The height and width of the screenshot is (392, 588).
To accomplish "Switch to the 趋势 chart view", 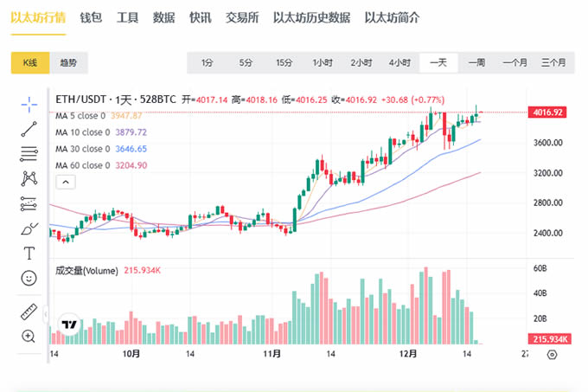I will [x=68, y=62].
